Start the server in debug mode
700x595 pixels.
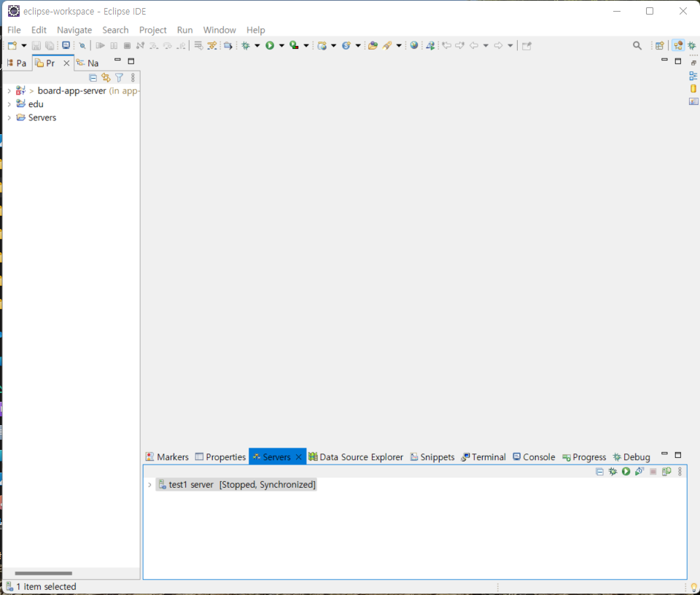point(613,471)
